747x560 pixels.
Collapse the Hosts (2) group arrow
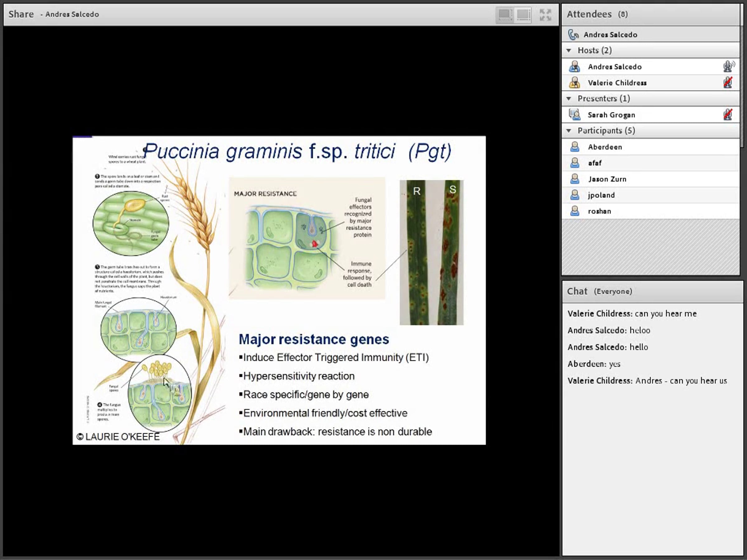(569, 51)
